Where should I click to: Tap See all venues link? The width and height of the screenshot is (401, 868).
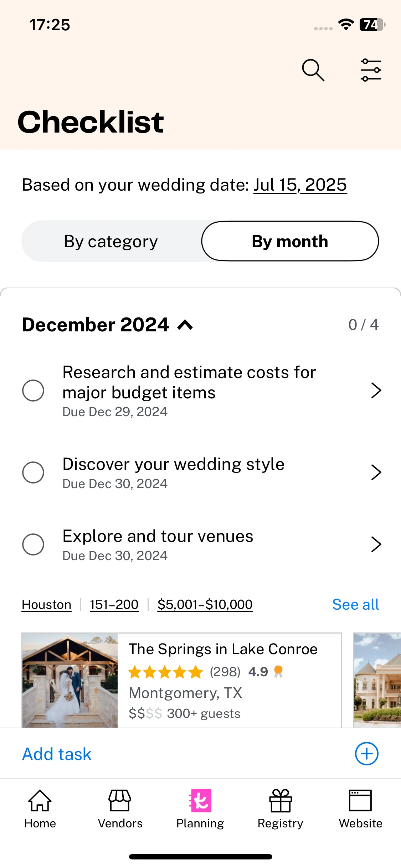(x=355, y=604)
